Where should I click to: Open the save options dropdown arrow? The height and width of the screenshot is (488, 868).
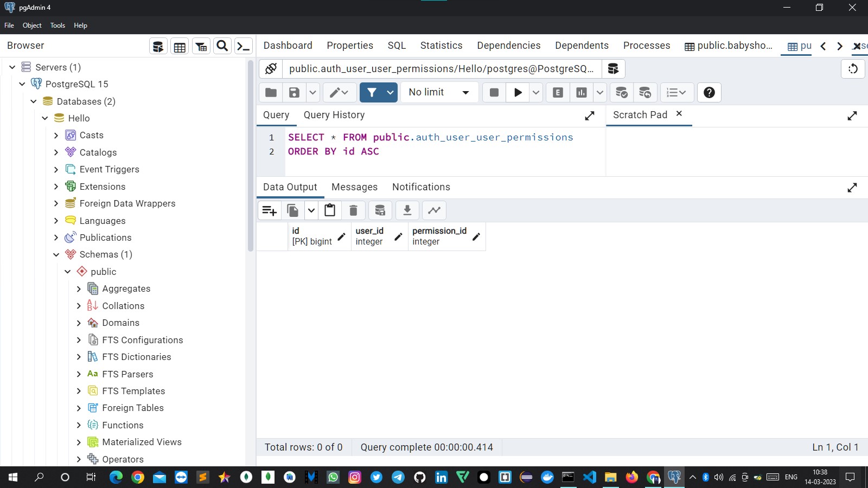tap(312, 92)
